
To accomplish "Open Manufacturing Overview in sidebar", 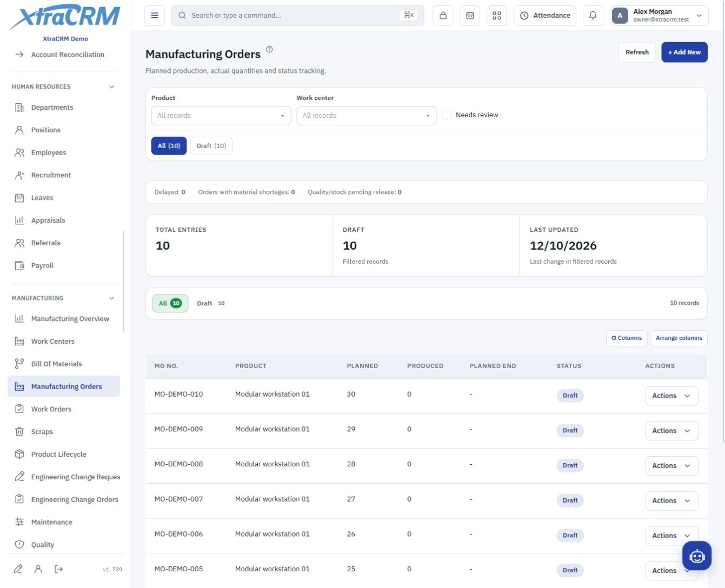I will 64,318.
